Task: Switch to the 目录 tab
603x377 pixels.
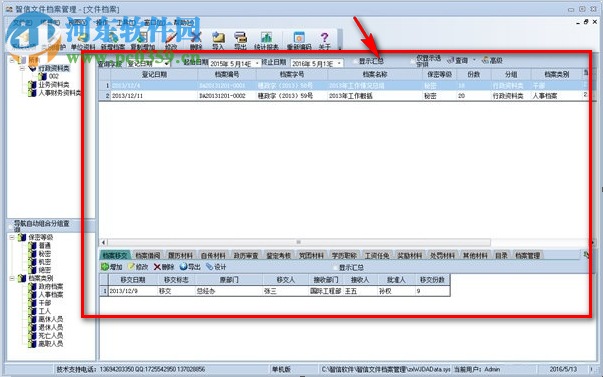Action: (501, 255)
